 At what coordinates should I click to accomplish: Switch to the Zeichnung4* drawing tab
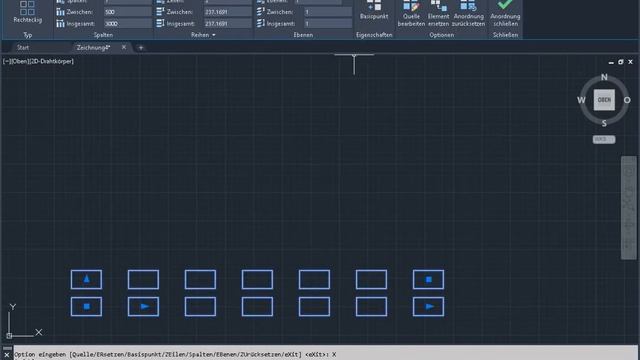tap(93, 47)
